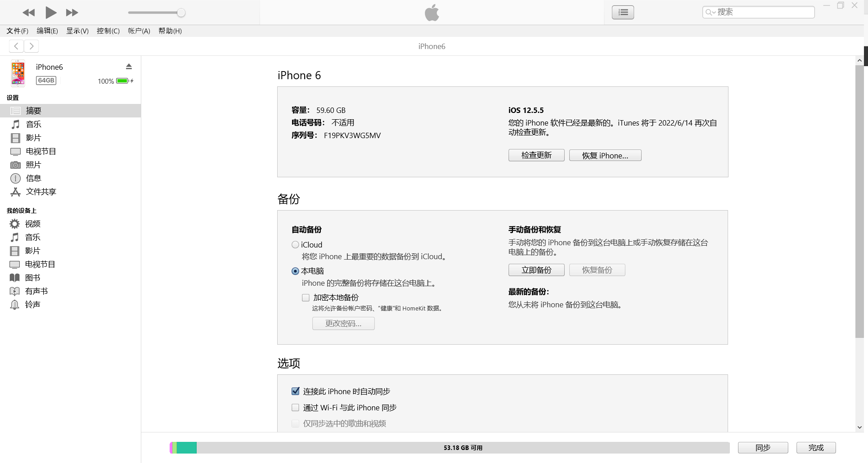868x463 pixels.
Task: Click the battery charging indicator icon
Action: 125,81
